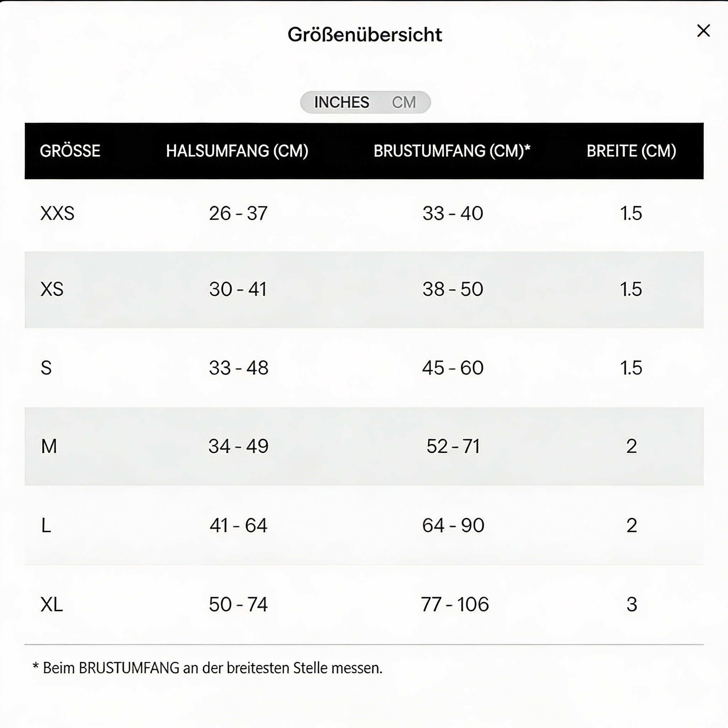Click the GRÖSSE column header
The image size is (728, 728).
pos(70,151)
